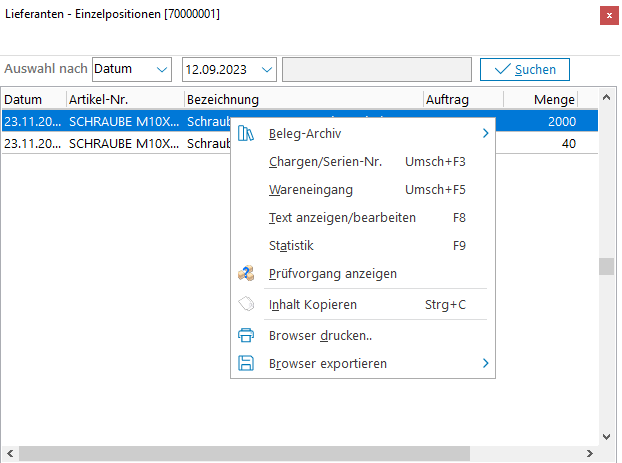Click the save icon for Browser exportieren
622x463 pixels.
(x=246, y=364)
